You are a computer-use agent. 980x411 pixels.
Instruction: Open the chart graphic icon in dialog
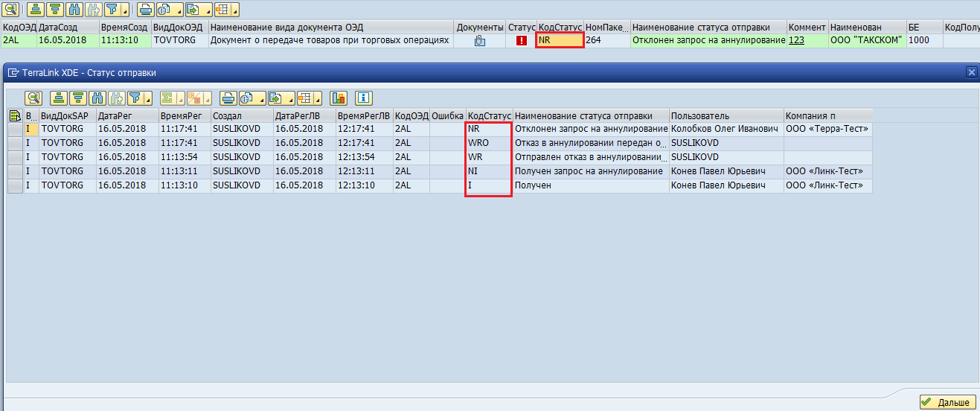pyautogui.click(x=339, y=98)
